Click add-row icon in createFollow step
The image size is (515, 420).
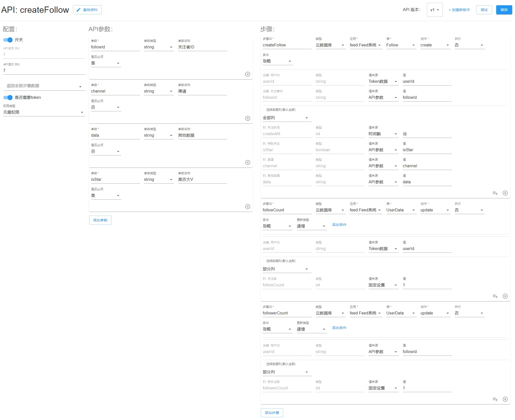click(495, 193)
